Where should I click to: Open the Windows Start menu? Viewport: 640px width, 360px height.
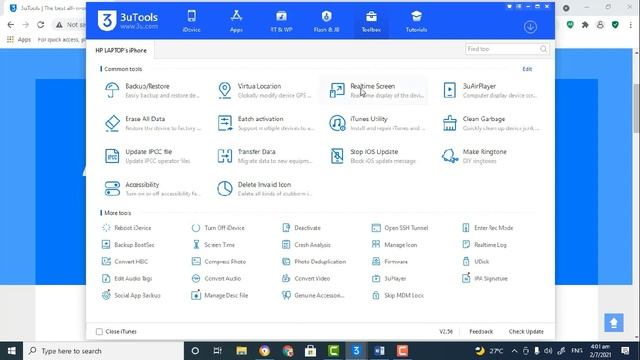11,351
